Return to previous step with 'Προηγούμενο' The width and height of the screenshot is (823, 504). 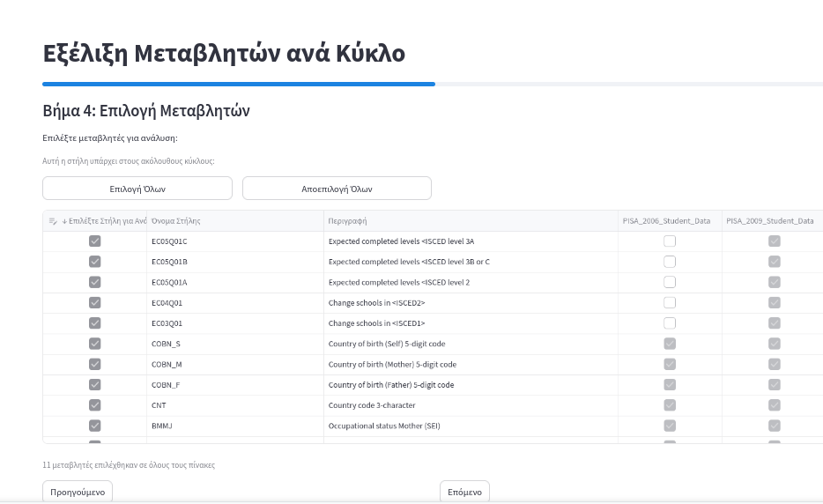(x=78, y=492)
